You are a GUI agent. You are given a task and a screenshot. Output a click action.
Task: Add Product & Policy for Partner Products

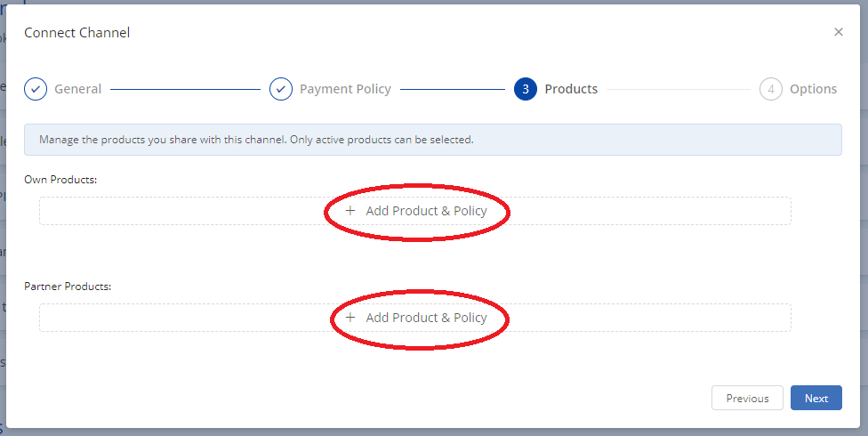pos(426,318)
